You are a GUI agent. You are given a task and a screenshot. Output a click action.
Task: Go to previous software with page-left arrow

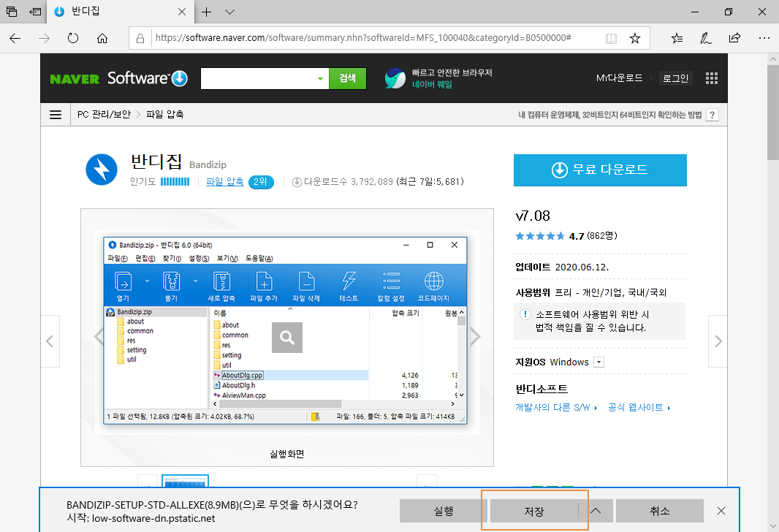(50, 341)
